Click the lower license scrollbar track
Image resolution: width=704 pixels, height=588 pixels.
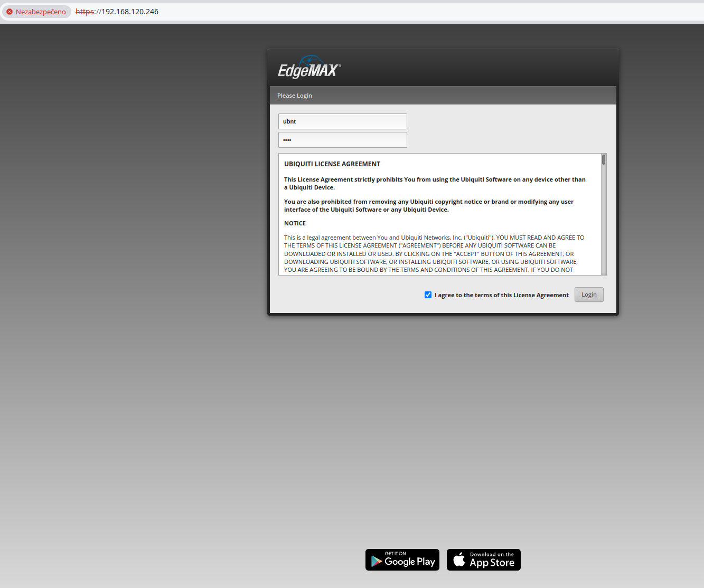point(604,238)
